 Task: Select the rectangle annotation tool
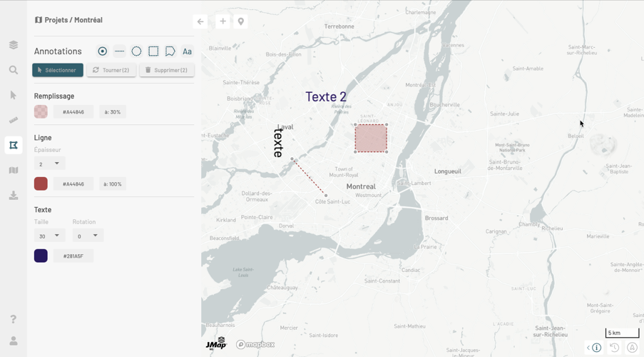153,51
